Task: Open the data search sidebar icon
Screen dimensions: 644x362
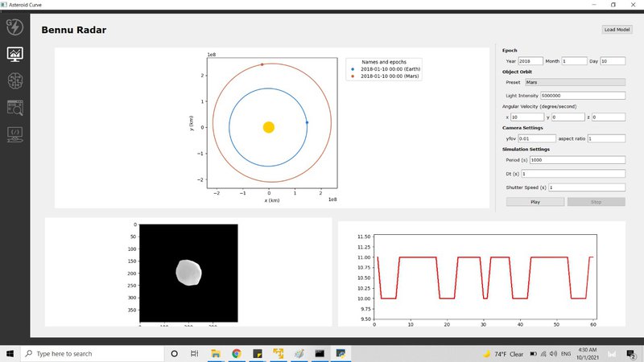Action: [x=14, y=108]
